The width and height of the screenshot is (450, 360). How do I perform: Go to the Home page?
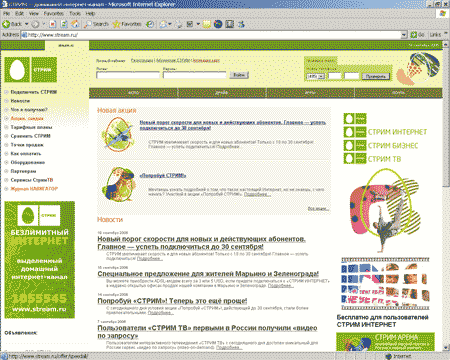point(75,24)
